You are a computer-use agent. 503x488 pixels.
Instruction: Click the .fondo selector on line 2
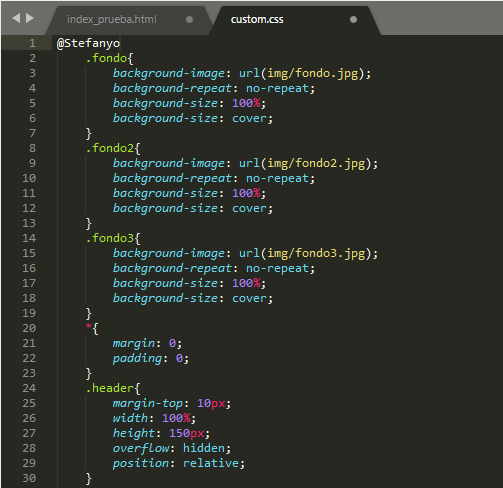(106, 58)
